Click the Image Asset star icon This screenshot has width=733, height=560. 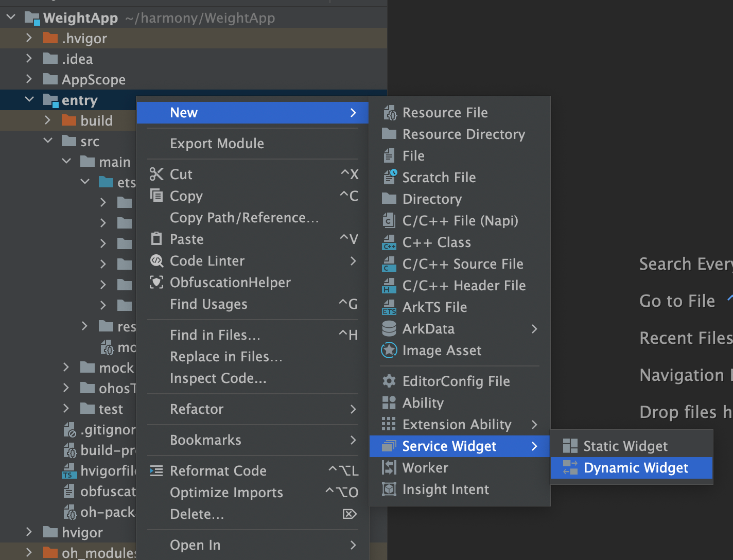click(x=389, y=351)
